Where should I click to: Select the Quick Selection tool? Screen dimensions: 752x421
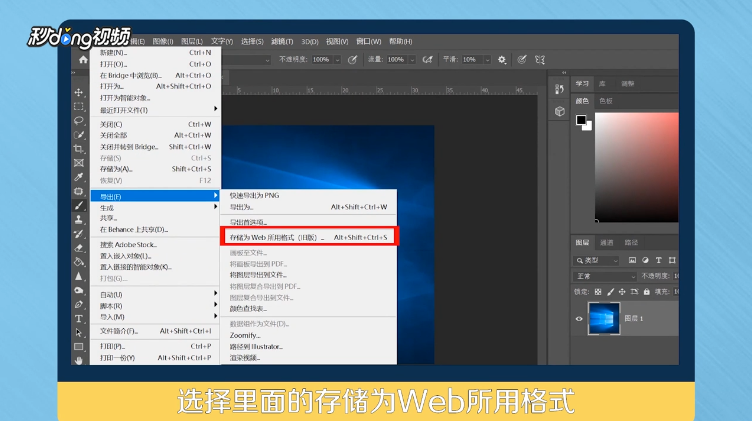[79, 135]
